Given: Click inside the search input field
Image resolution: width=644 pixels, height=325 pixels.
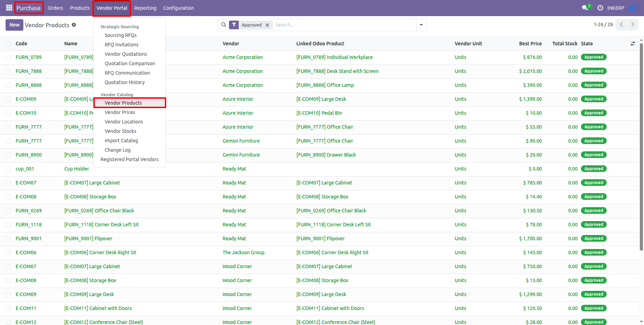Looking at the screenshot, I should 344,25.
